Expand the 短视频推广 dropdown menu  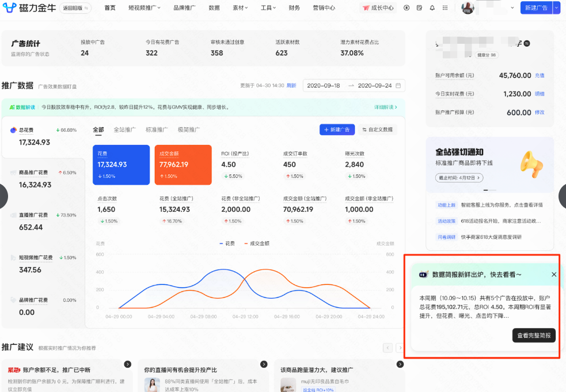(145, 7)
